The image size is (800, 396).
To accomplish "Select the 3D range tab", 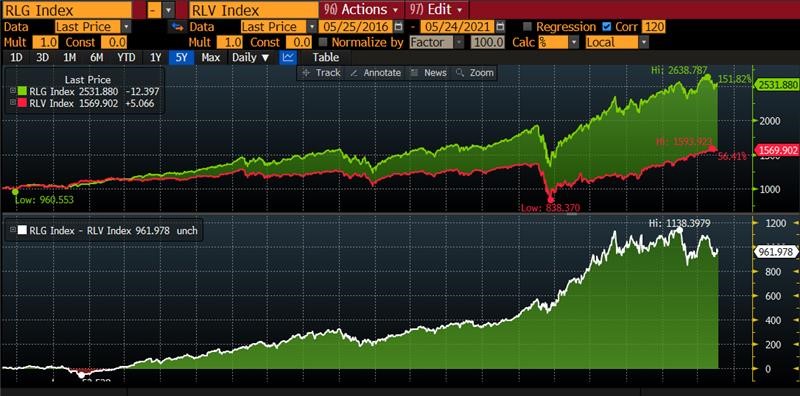I will [x=42, y=57].
